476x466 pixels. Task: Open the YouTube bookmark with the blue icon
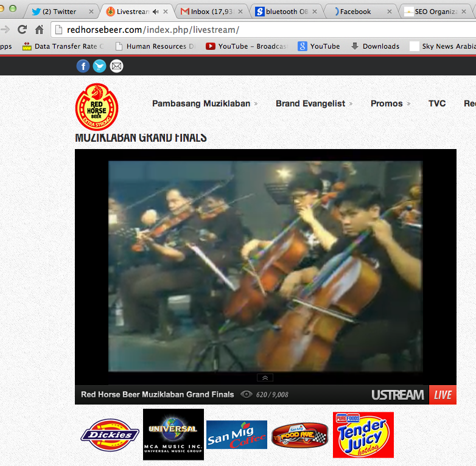[x=319, y=46]
